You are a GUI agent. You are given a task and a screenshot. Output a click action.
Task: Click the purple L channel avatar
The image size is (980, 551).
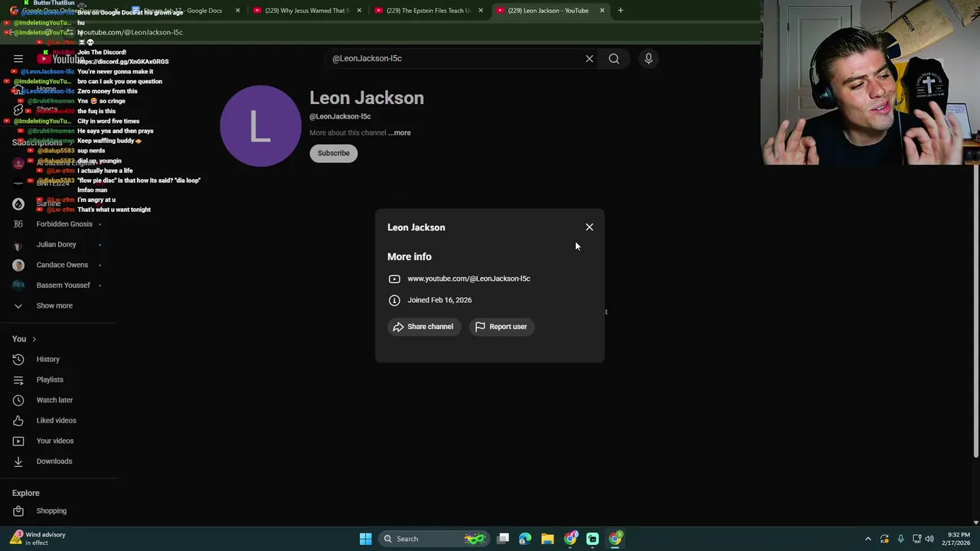pos(260,126)
